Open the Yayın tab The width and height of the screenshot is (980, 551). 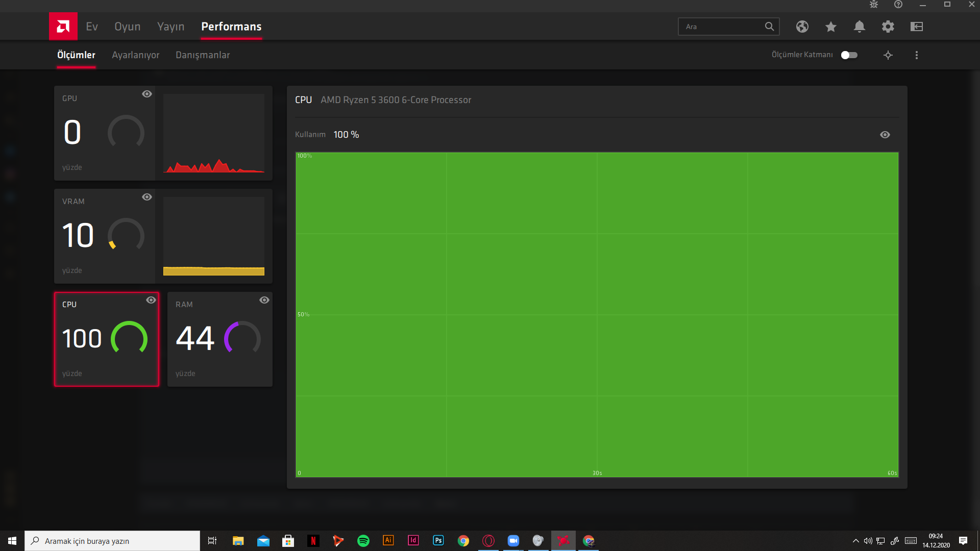[170, 27]
